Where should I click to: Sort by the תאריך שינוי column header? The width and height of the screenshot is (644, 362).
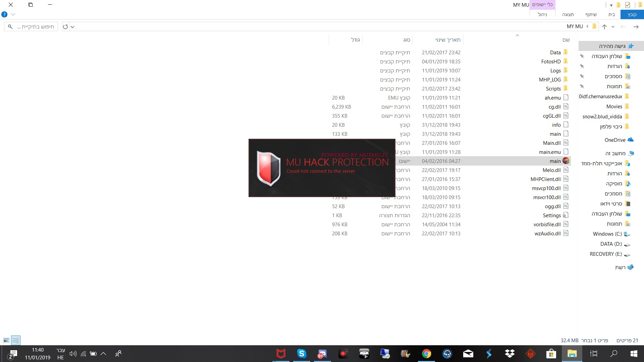point(447,40)
